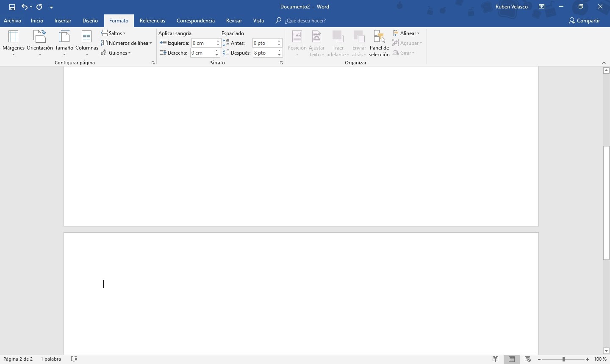610x364 pixels.
Task: Open the Orientación options
Action: [x=40, y=43]
